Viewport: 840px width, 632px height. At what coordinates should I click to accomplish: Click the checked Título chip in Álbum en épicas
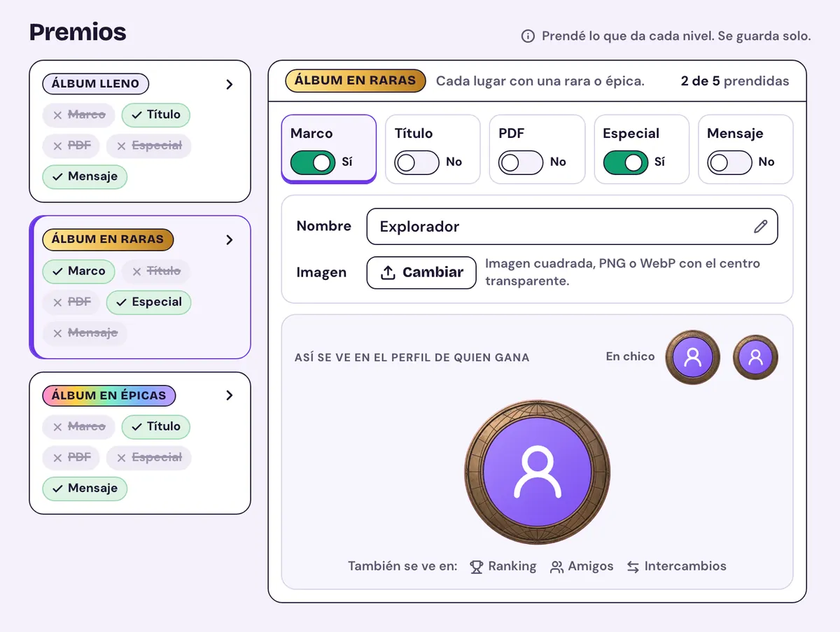click(x=156, y=426)
